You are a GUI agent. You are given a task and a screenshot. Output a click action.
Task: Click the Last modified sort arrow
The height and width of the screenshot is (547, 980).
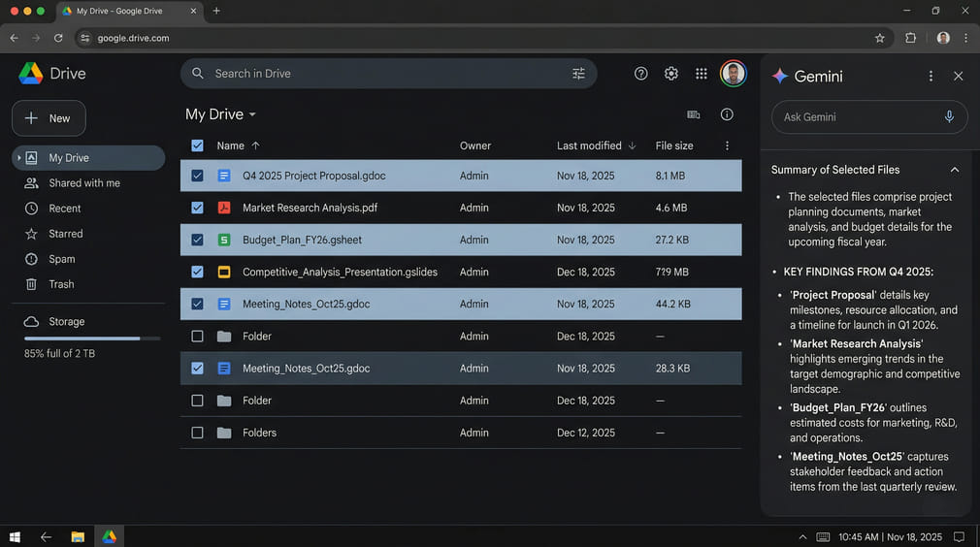(632, 145)
